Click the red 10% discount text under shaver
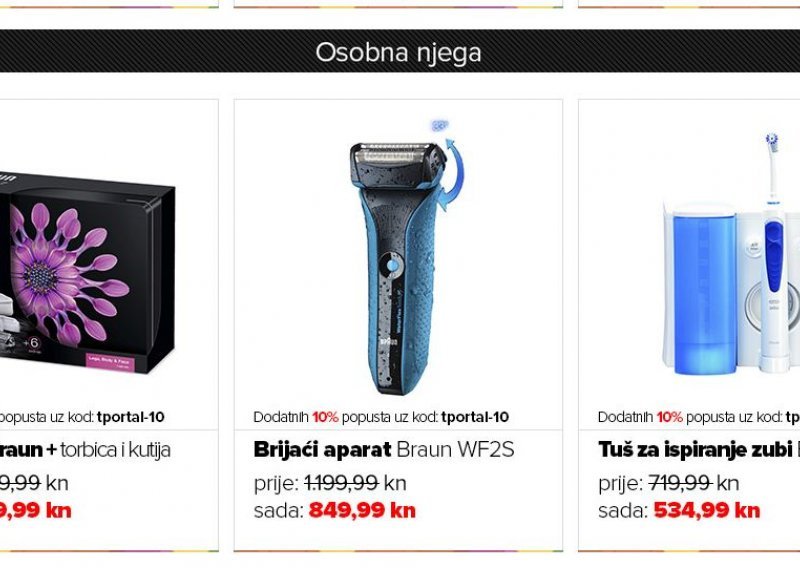800x568 pixels. (326, 417)
